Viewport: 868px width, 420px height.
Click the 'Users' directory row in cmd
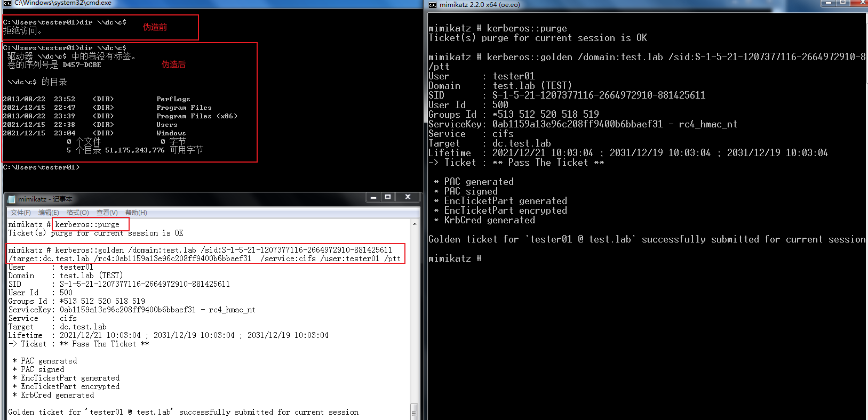tap(90, 125)
